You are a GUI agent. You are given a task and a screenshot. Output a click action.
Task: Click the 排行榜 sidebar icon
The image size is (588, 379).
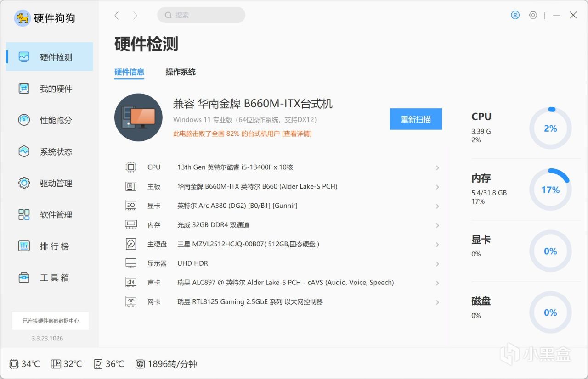point(24,246)
